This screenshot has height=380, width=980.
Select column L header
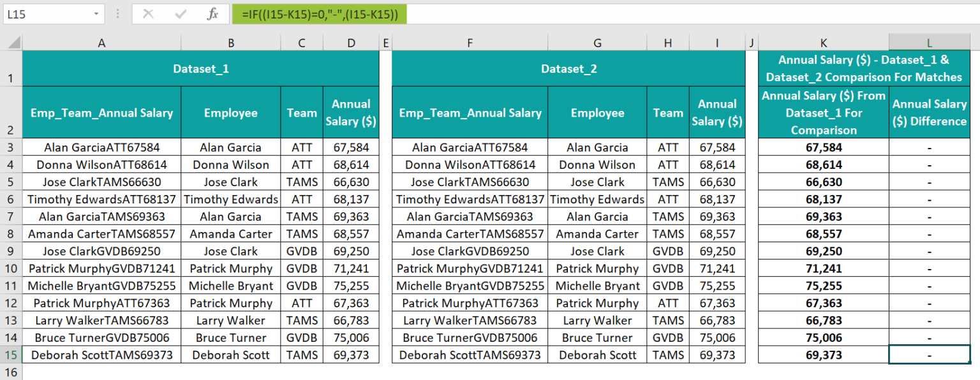[930, 43]
